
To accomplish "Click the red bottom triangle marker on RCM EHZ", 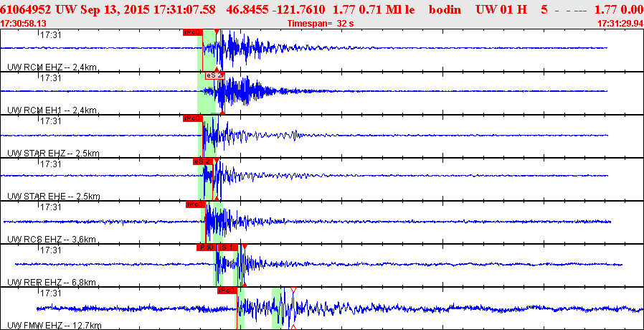I will pyautogui.click(x=217, y=69).
